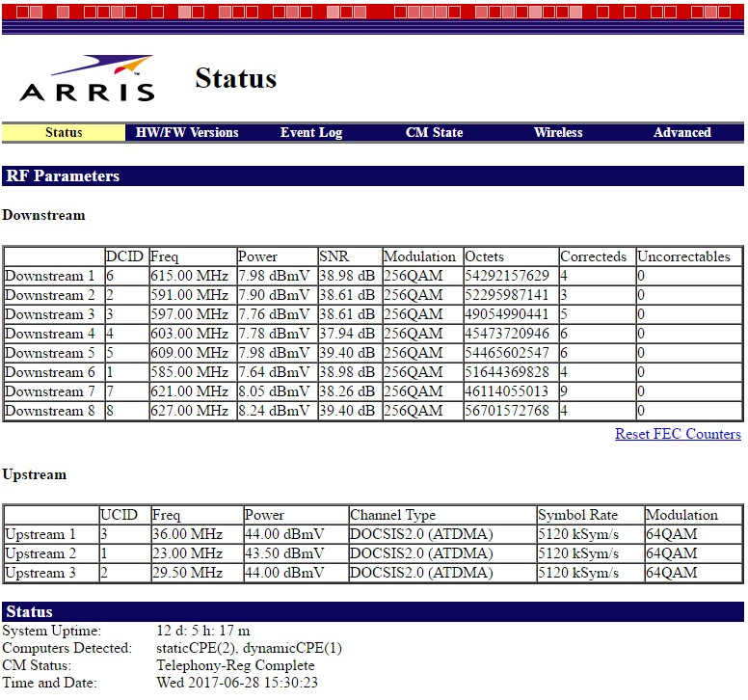Click the octets value 54292157629
Screen dimensions: 748x700
click(507, 276)
